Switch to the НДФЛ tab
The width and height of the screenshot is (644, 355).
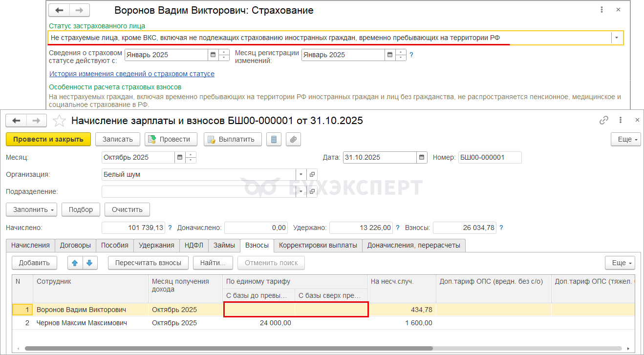(194, 245)
